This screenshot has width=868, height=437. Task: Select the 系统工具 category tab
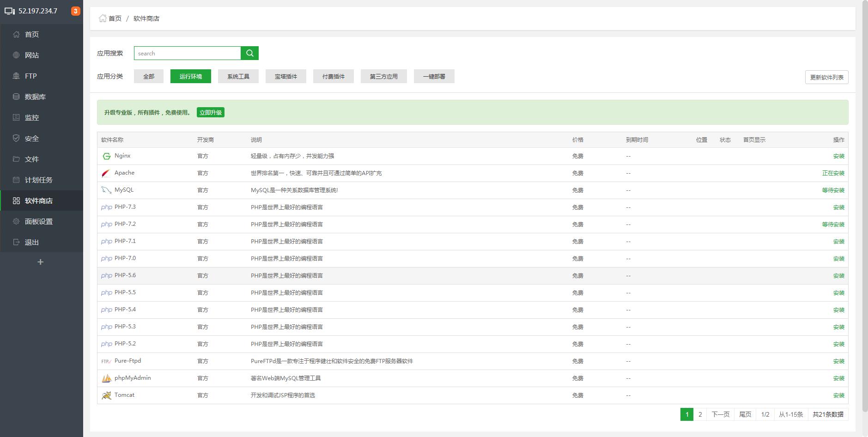pyautogui.click(x=238, y=76)
